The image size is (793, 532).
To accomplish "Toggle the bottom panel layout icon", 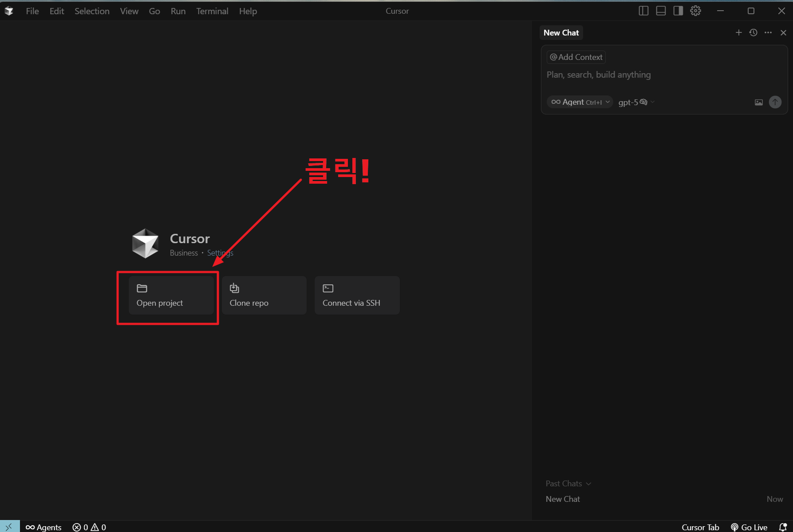I will tap(661, 11).
